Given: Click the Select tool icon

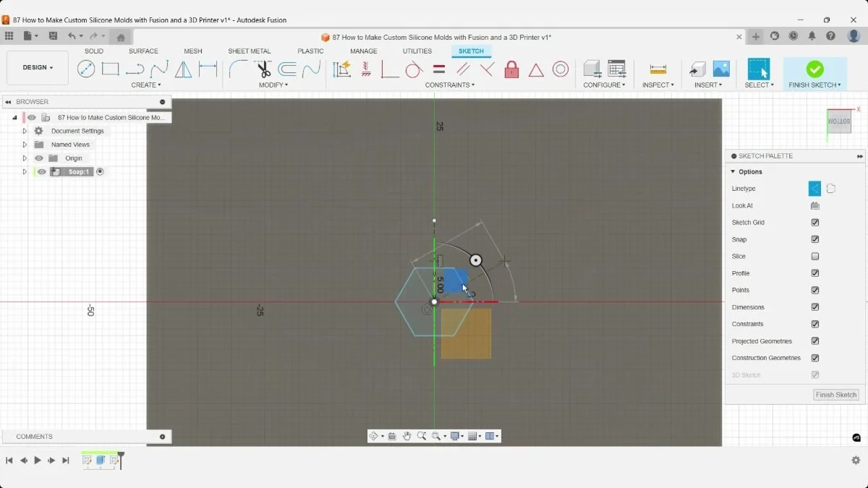Looking at the screenshot, I should 759,69.
